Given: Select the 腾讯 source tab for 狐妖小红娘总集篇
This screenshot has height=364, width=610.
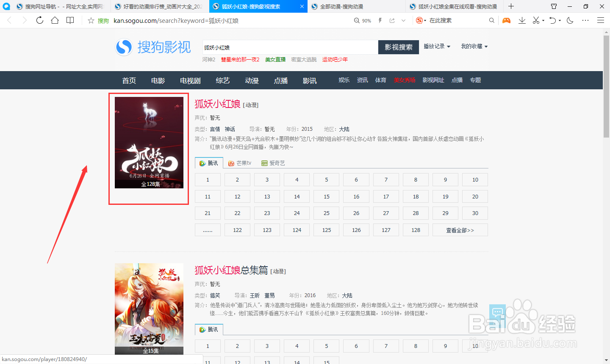Looking at the screenshot, I should pos(209,329).
